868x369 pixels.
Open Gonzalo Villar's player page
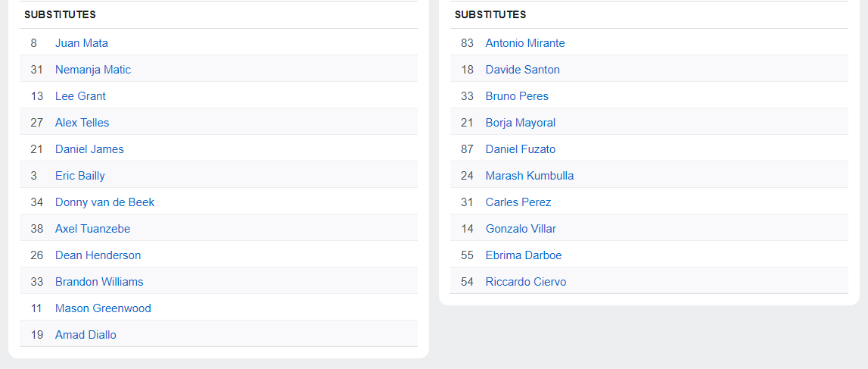(521, 229)
